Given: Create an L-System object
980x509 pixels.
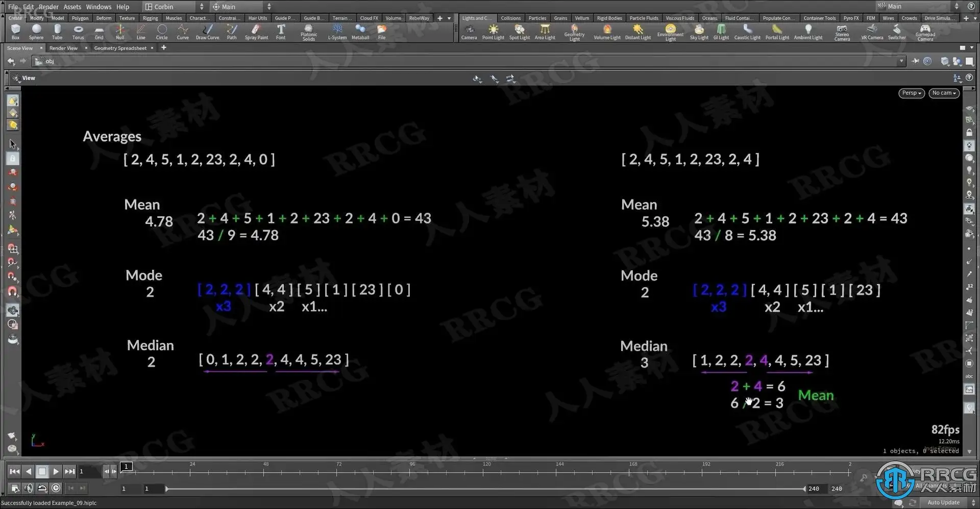Looking at the screenshot, I should 337,32.
